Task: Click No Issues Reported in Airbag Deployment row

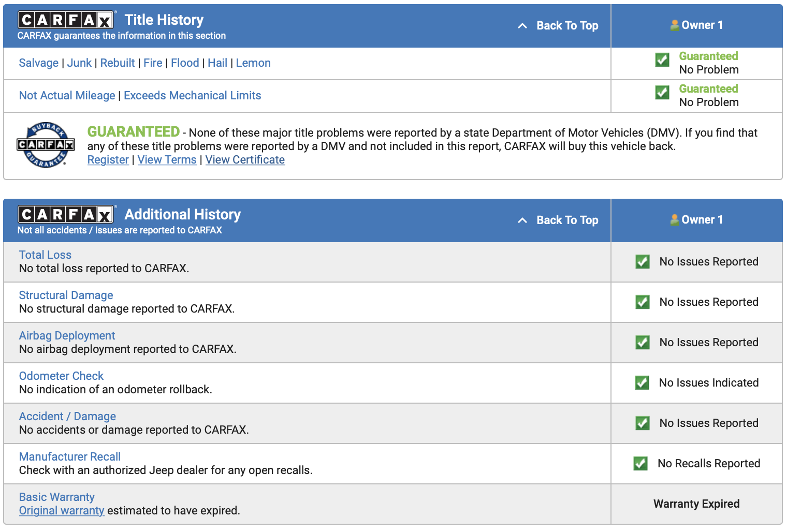Action: (709, 343)
